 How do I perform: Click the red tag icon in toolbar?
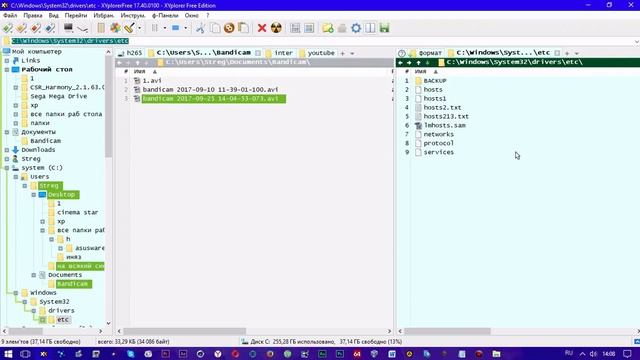pyautogui.click(x=36, y=28)
